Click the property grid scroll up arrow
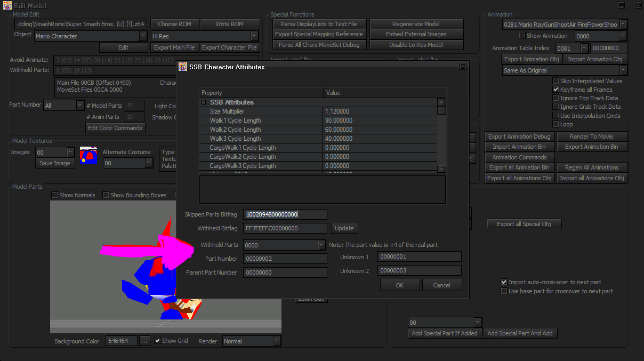The height and width of the screenshot is (361, 644). click(441, 102)
